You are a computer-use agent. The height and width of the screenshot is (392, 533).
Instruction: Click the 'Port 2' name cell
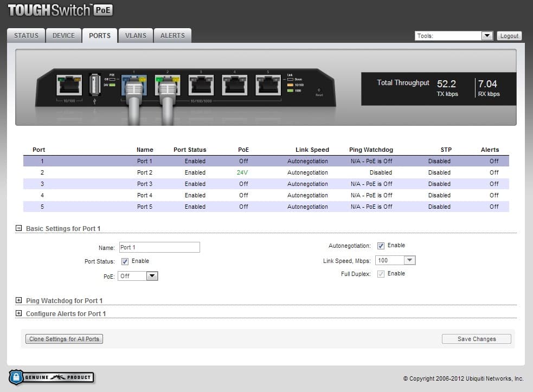point(144,173)
